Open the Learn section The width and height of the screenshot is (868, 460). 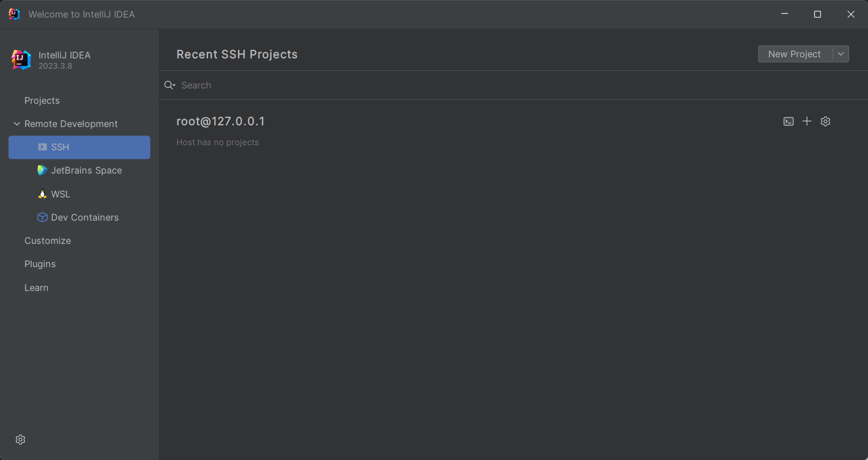(36, 288)
